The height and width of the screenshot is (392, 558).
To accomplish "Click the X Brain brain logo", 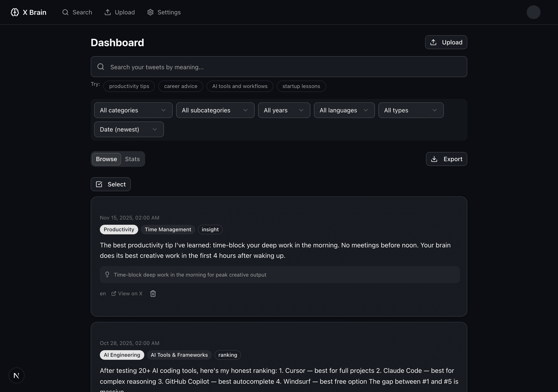I will click(x=15, y=12).
